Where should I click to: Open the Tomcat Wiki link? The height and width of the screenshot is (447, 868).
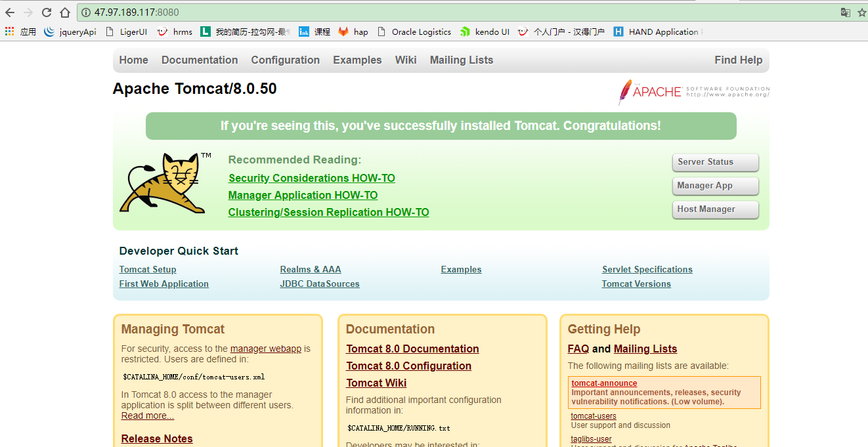pos(376,383)
